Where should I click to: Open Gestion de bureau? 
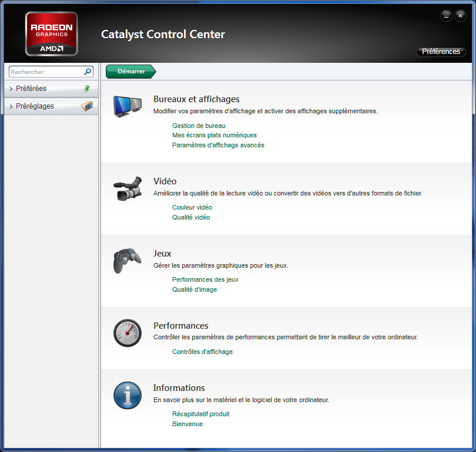tap(200, 125)
